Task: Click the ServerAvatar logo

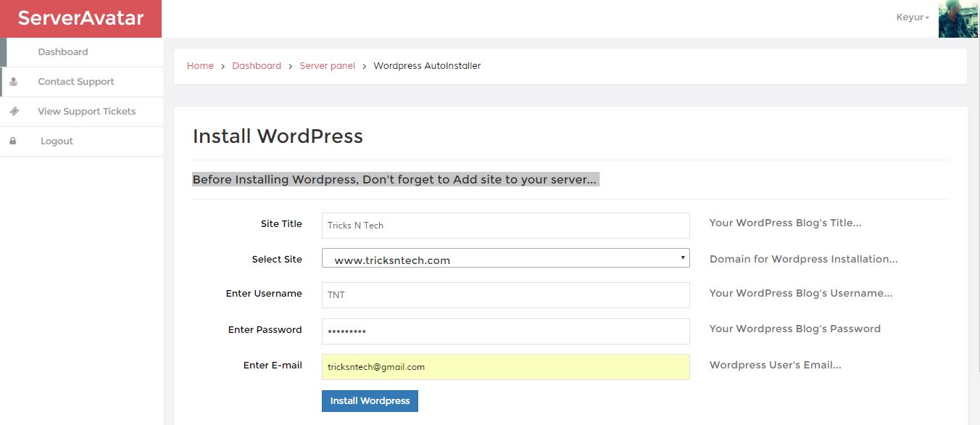Action: (80, 18)
